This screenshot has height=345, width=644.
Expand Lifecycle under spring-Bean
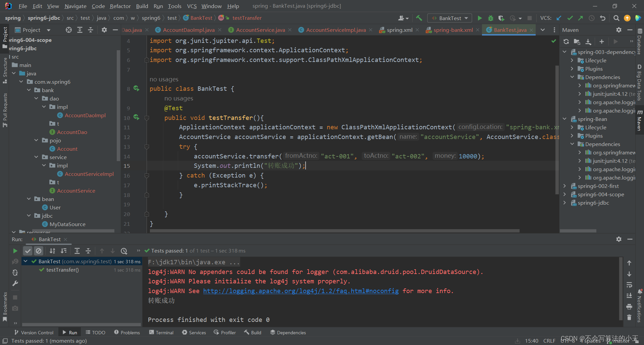pyautogui.click(x=572, y=127)
